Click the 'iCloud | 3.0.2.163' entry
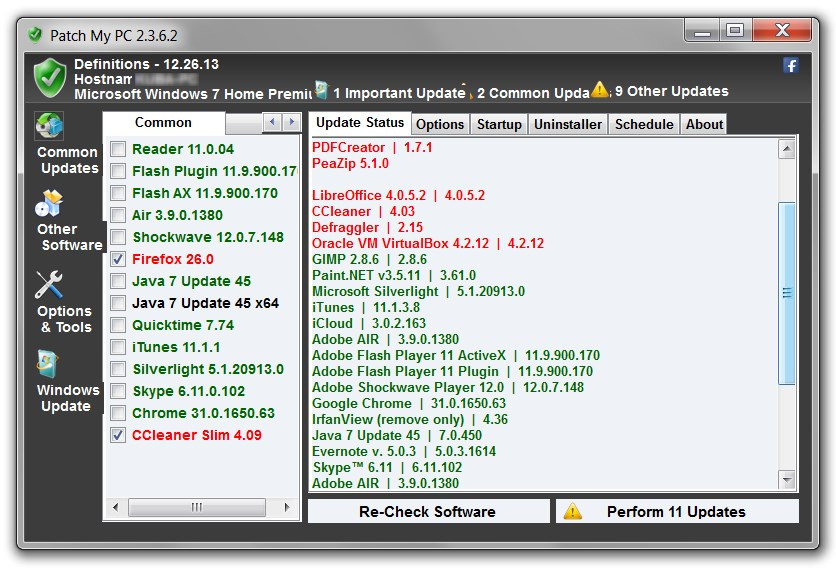This screenshot has width=836, height=573. 369,323
